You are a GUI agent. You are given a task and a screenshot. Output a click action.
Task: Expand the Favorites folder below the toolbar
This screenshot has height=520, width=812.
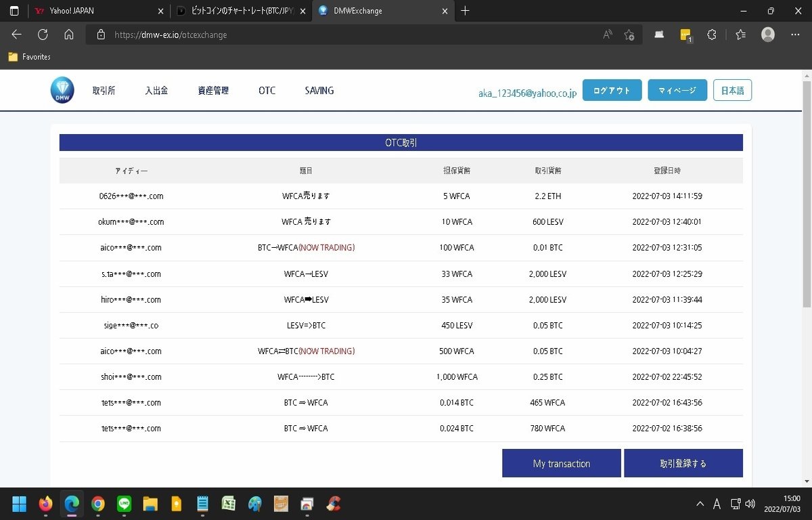coord(29,57)
